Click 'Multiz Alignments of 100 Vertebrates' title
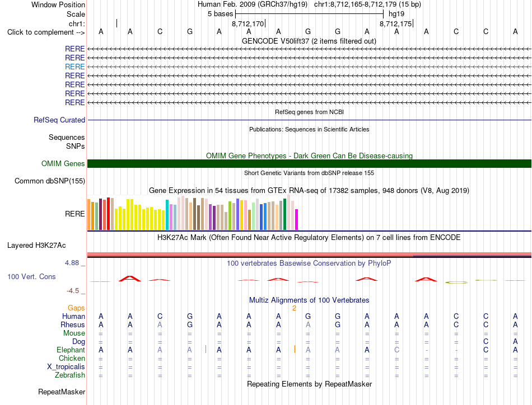The width and height of the screenshot is (532, 405). (x=309, y=300)
